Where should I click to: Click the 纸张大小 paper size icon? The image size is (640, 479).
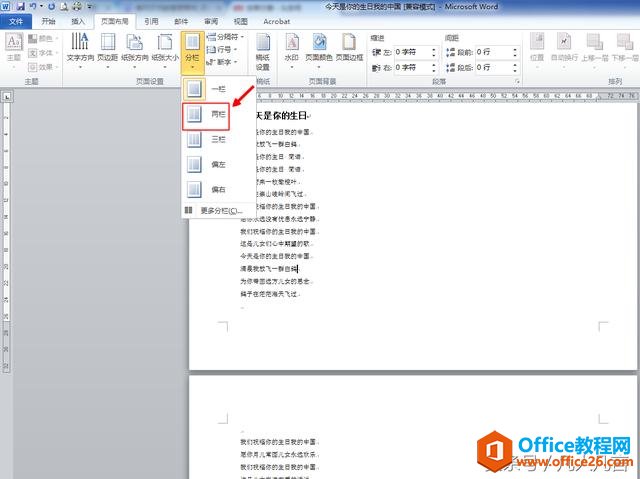164,48
